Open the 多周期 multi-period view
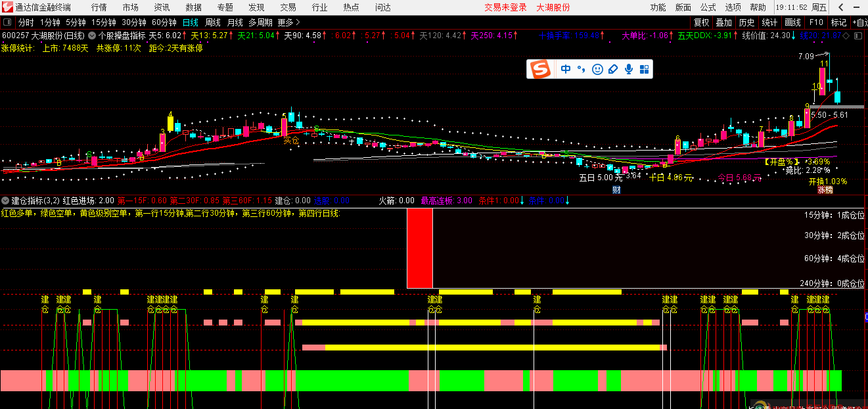Viewport: 868px width, 409px height. [260, 22]
